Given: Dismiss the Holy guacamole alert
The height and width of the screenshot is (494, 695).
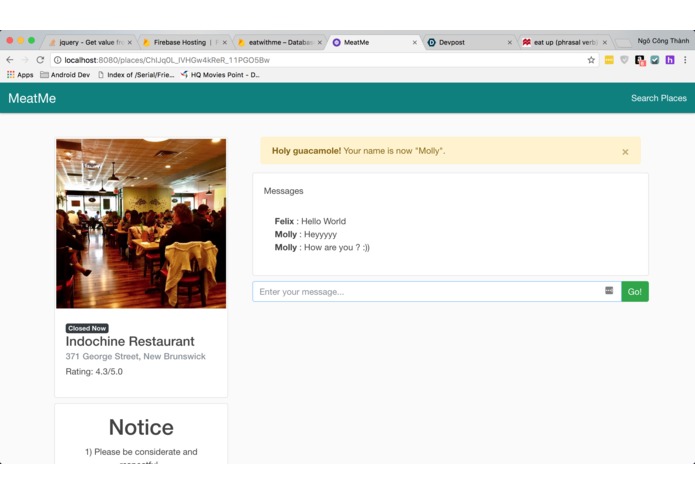Looking at the screenshot, I should pyautogui.click(x=625, y=152).
